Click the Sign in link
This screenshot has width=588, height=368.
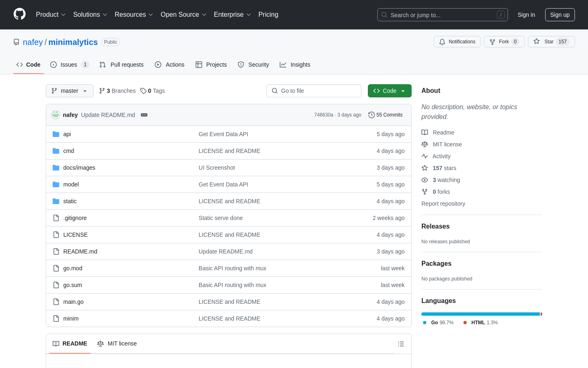coord(526,15)
